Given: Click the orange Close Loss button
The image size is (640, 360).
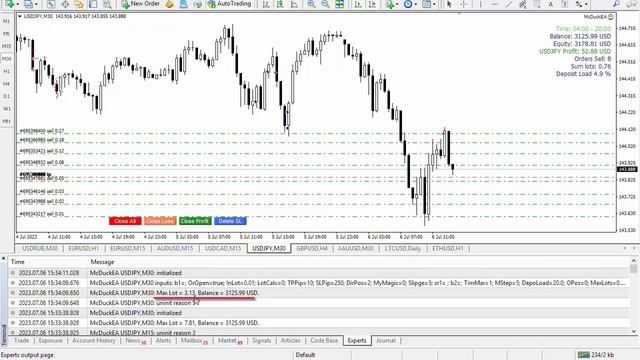Looking at the screenshot, I should (160, 221).
